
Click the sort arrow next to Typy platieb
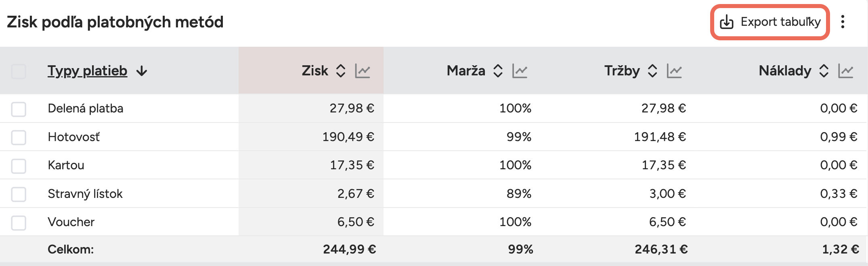point(142,71)
